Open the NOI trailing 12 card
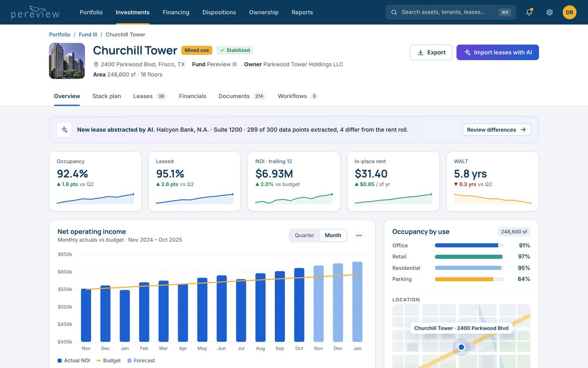The height and width of the screenshot is (368, 588). [294, 182]
